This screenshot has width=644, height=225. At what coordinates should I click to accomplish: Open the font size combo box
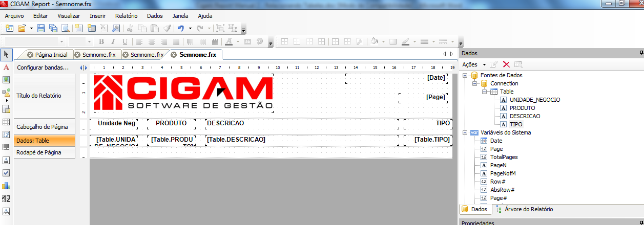(x=80, y=41)
